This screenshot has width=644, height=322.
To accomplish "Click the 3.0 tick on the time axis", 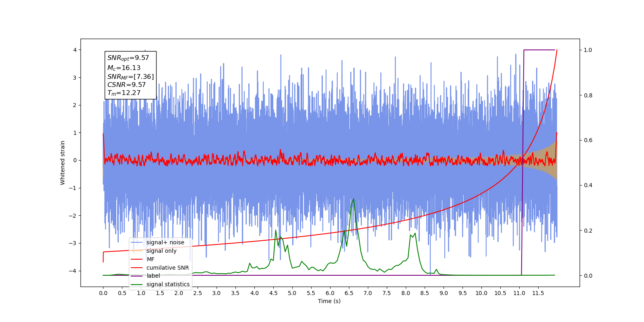I will (x=217, y=293).
